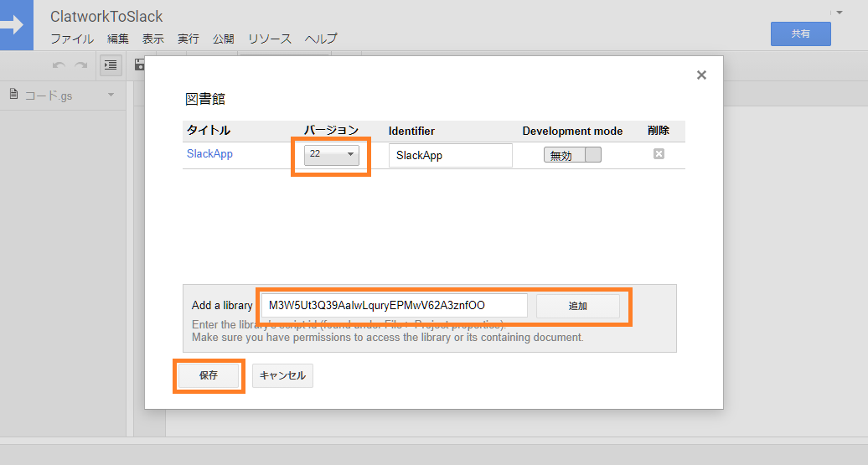Click the 'Make sure you have permissions' hint text
The width and height of the screenshot is (868, 465).
click(387, 338)
